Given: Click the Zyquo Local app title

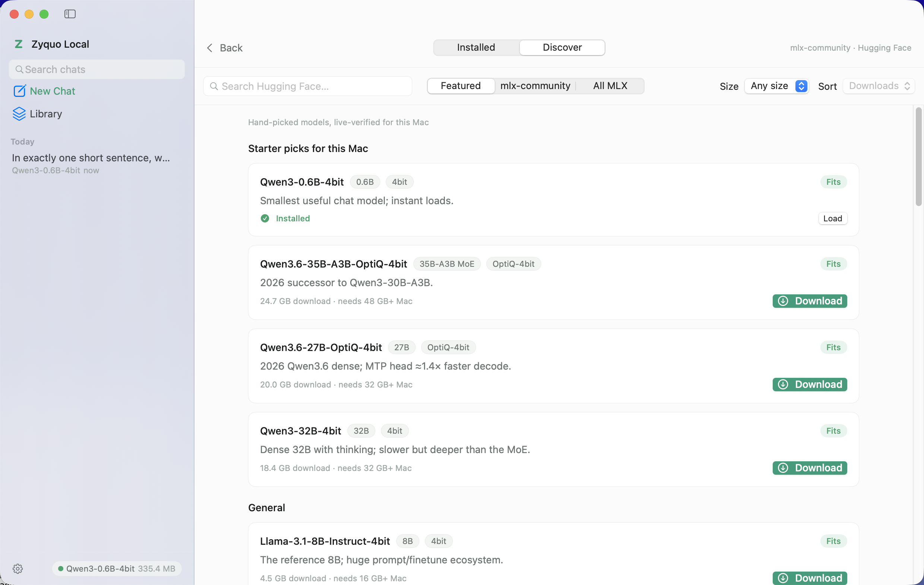Looking at the screenshot, I should point(60,44).
